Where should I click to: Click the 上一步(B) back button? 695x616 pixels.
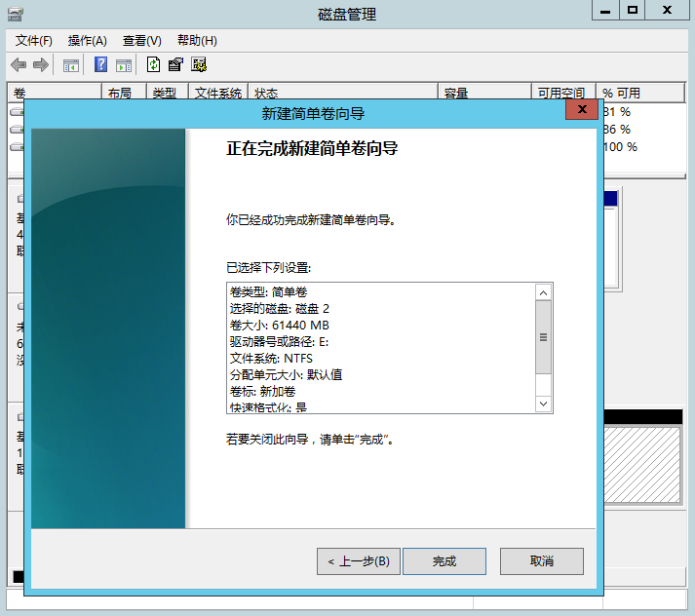[359, 561]
